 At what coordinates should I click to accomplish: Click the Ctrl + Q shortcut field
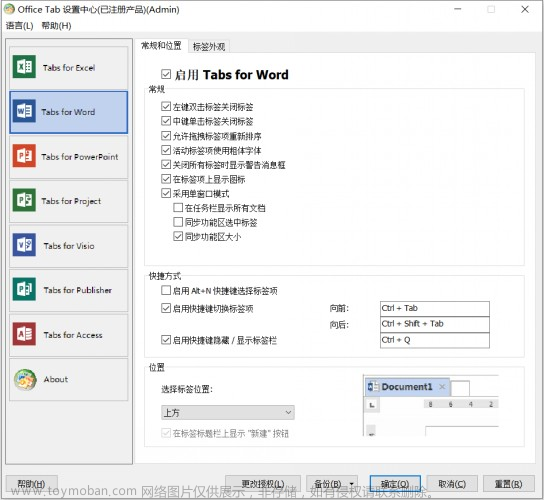click(x=435, y=340)
